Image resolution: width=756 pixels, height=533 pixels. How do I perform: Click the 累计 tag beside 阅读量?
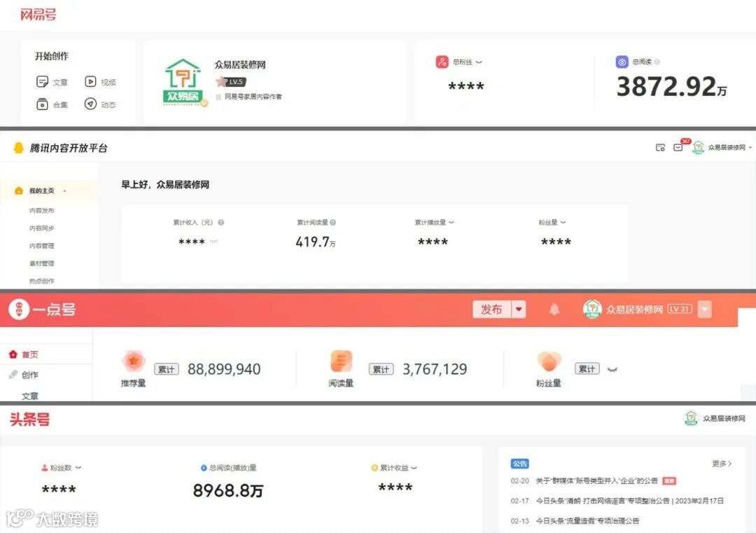381,369
